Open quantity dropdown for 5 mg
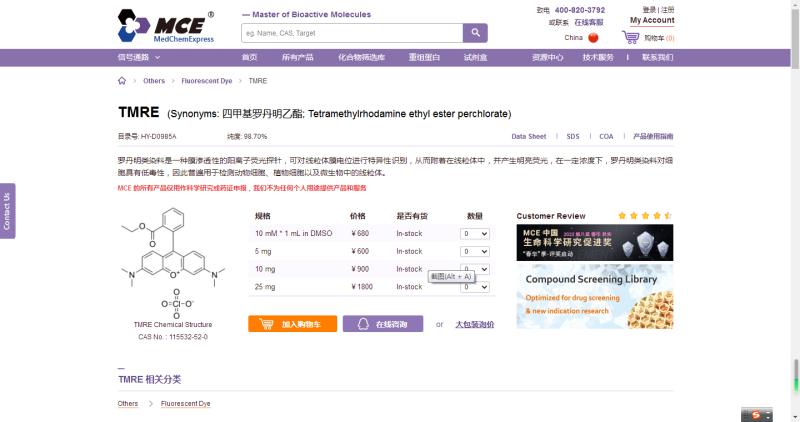 (474, 251)
